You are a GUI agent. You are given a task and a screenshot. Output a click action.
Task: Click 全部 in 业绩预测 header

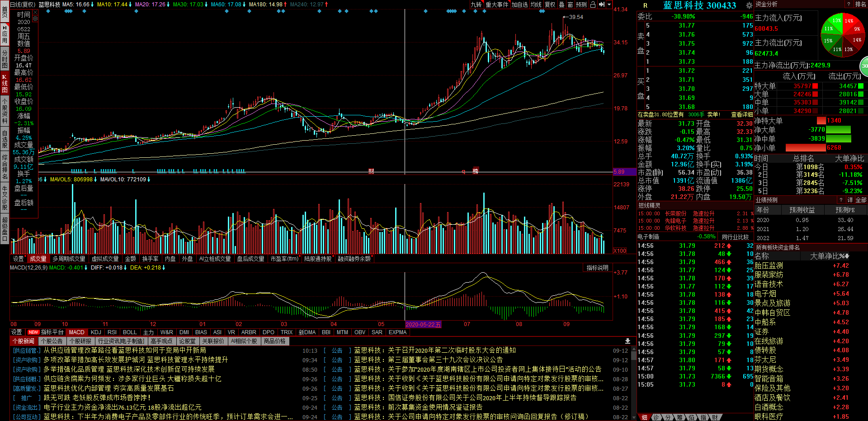pyautogui.click(x=861, y=200)
